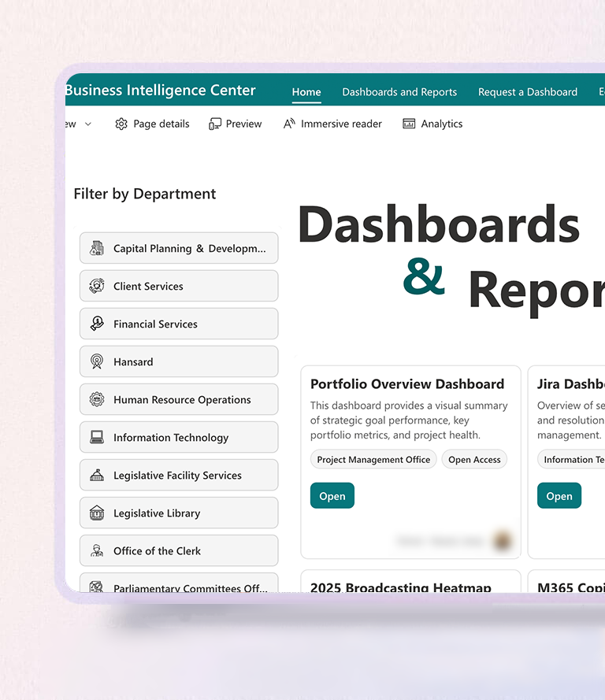Launch Immersive reader
This screenshot has width=605, height=700.
[x=332, y=124]
